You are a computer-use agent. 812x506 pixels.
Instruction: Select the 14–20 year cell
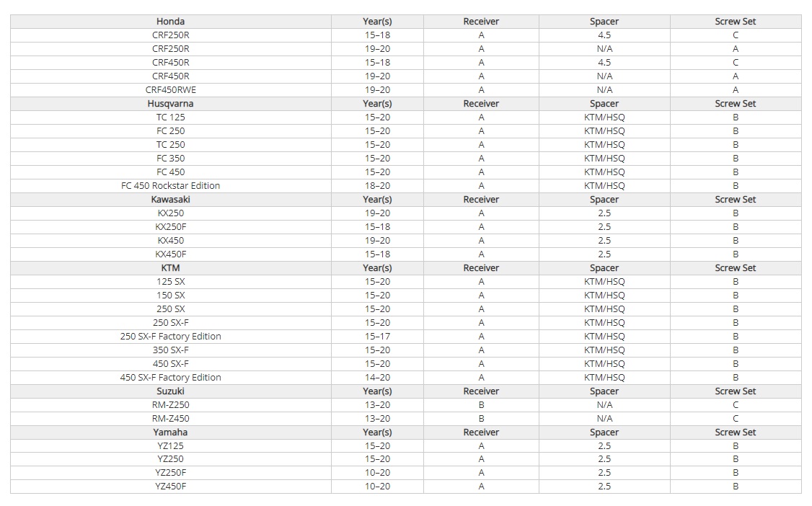(x=378, y=377)
